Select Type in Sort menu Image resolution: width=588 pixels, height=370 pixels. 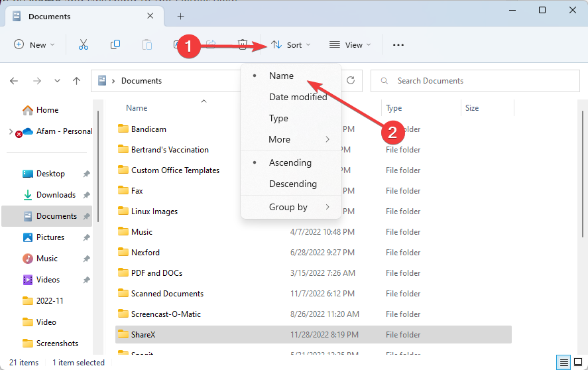point(278,118)
